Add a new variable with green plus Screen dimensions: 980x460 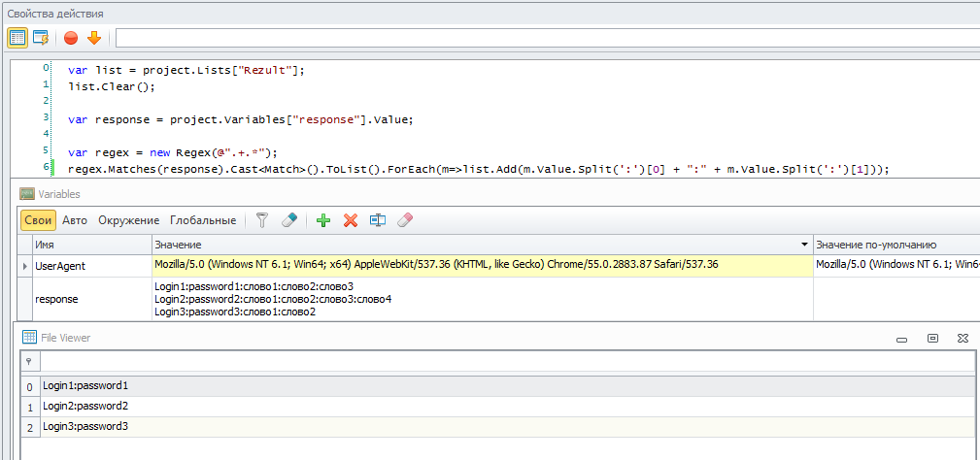tap(323, 220)
